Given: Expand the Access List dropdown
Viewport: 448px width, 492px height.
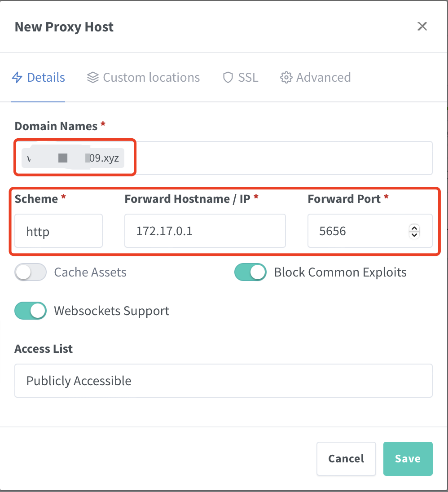Looking at the screenshot, I should point(224,381).
